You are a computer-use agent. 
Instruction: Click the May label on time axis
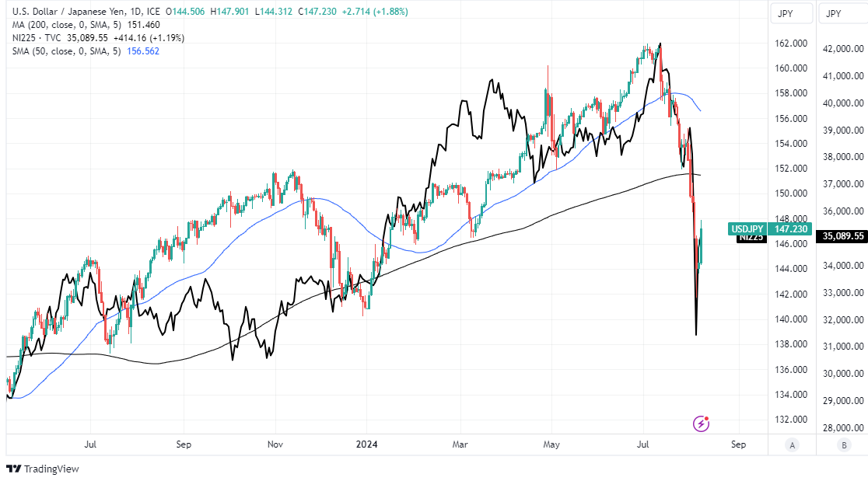point(551,444)
